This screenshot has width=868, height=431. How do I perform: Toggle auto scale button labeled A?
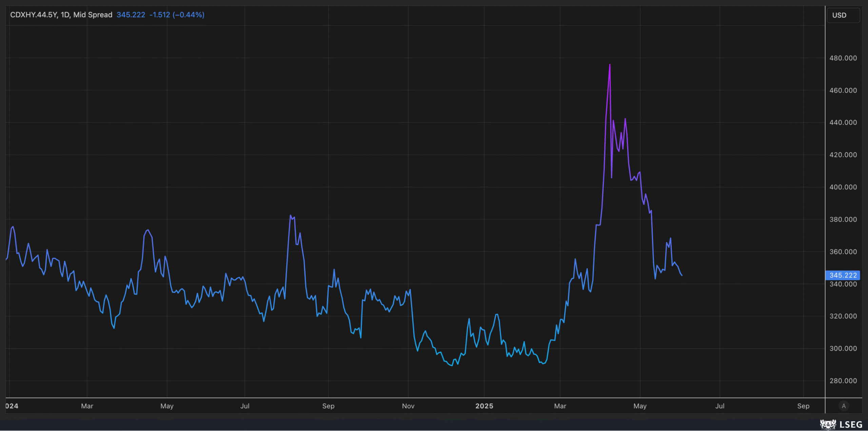click(x=844, y=406)
